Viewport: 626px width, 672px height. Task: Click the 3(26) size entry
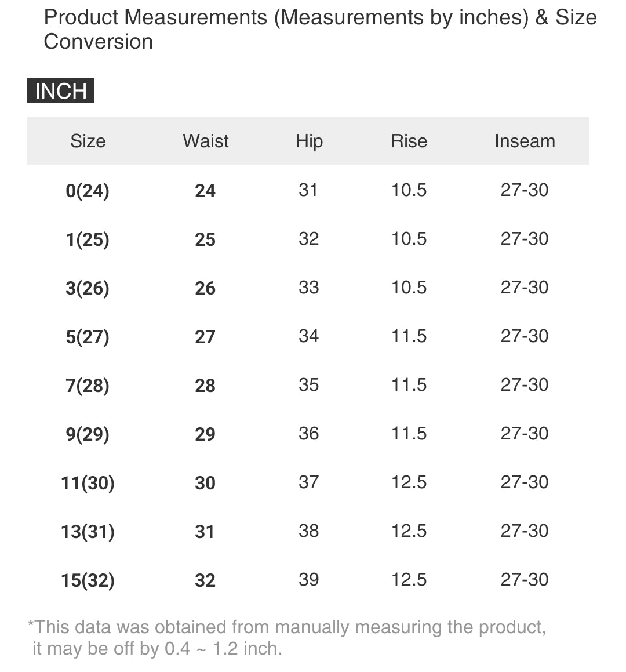(x=88, y=288)
